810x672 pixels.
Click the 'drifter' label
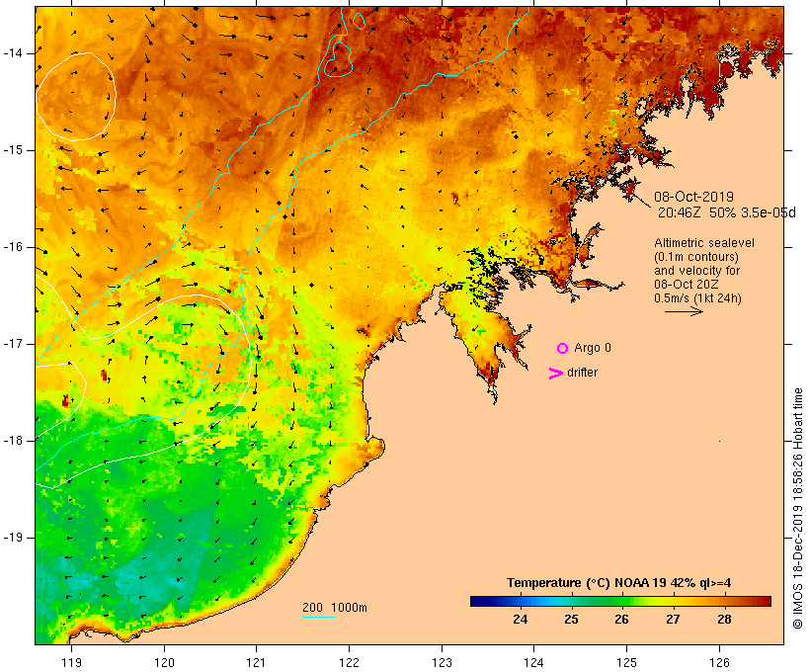(582, 373)
